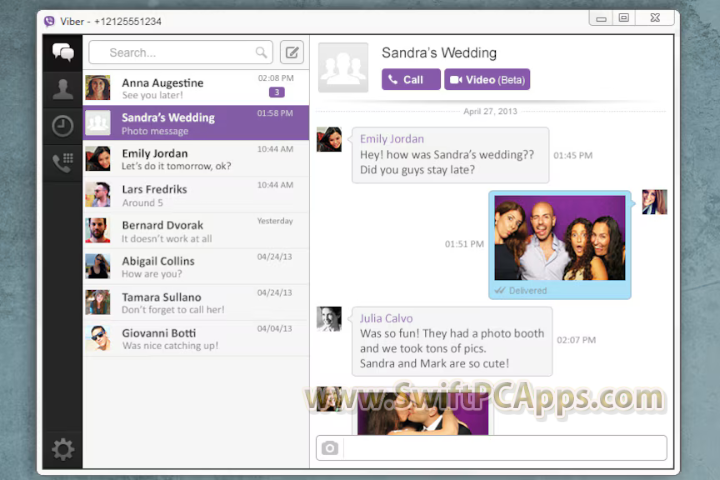Open settings with the gear icon
Viewport: 720px width, 480px height.
63,449
